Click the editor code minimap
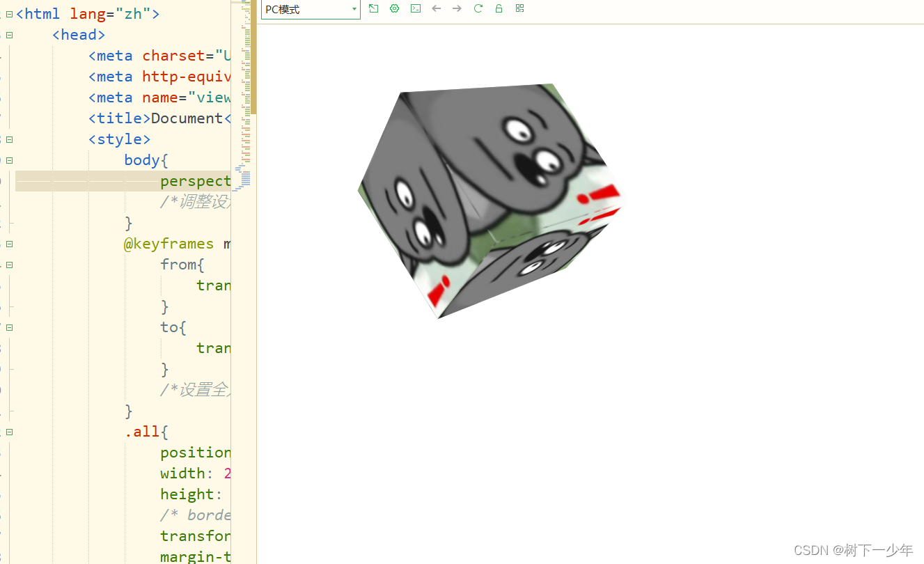924x564 pixels. (x=242, y=97)
